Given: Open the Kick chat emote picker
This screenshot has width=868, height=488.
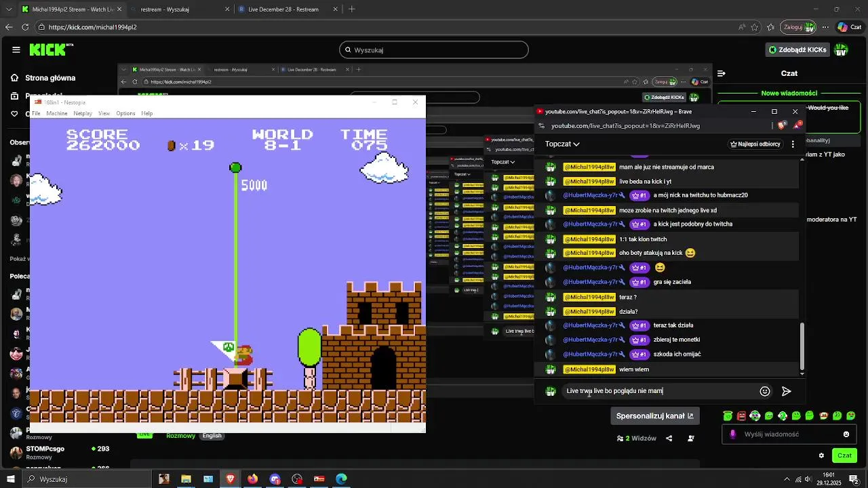Looking at the screenshot, I should click(x=846, y=434).
